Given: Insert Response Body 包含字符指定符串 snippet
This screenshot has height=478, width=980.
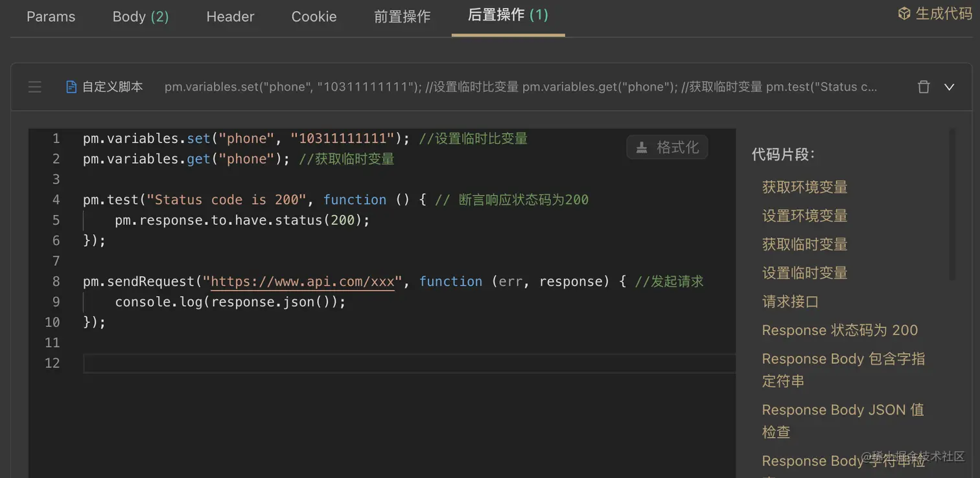Looking at the screenshot, I should pyautogui.click(x=843, y=370).
